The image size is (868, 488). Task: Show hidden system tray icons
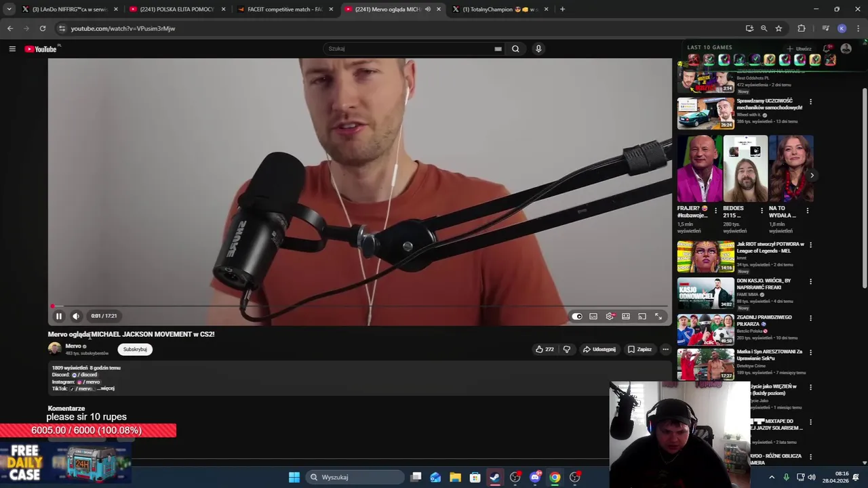pos(771,477)
